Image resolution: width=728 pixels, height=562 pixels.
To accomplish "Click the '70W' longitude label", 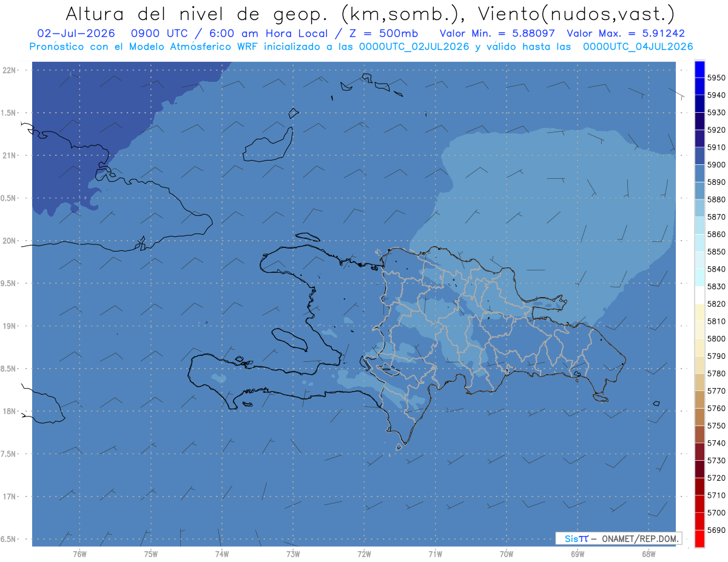I will [506, 554].
